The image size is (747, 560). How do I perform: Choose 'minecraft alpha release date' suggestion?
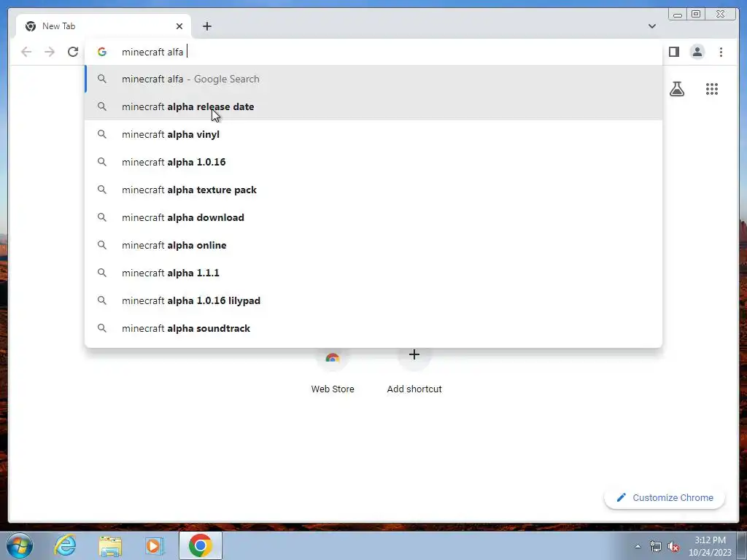point(373,106)
